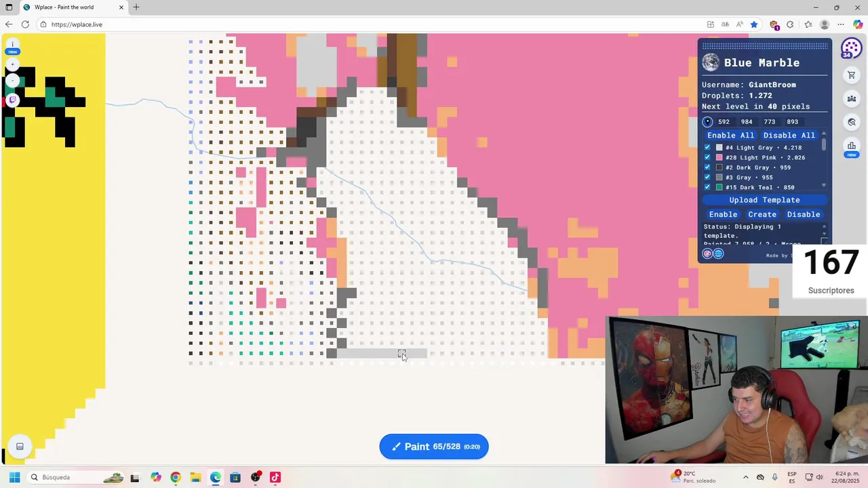Open browser profile avatar
Image resolution: width=868 pixels, height=488 pixels.
point(824,24)
